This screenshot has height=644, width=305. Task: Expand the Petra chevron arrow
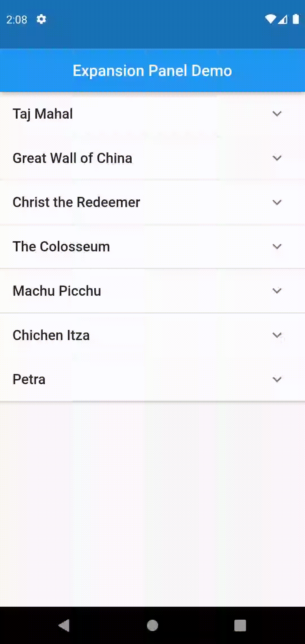point(277,379)
